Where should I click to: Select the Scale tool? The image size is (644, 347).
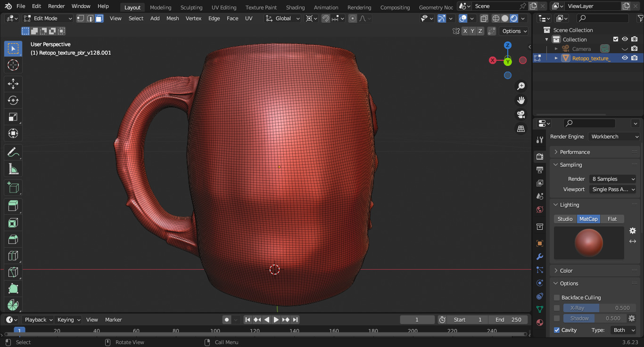pos(13,117)
